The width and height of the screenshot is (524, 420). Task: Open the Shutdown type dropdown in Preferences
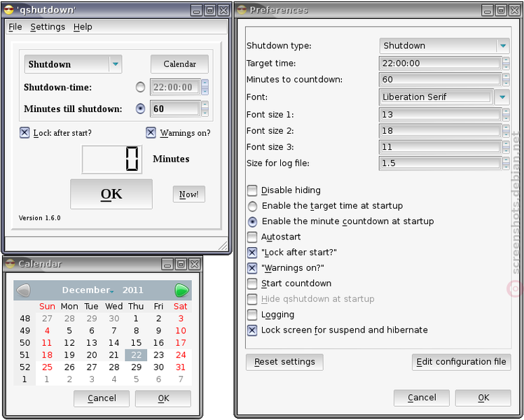[444, 45]
